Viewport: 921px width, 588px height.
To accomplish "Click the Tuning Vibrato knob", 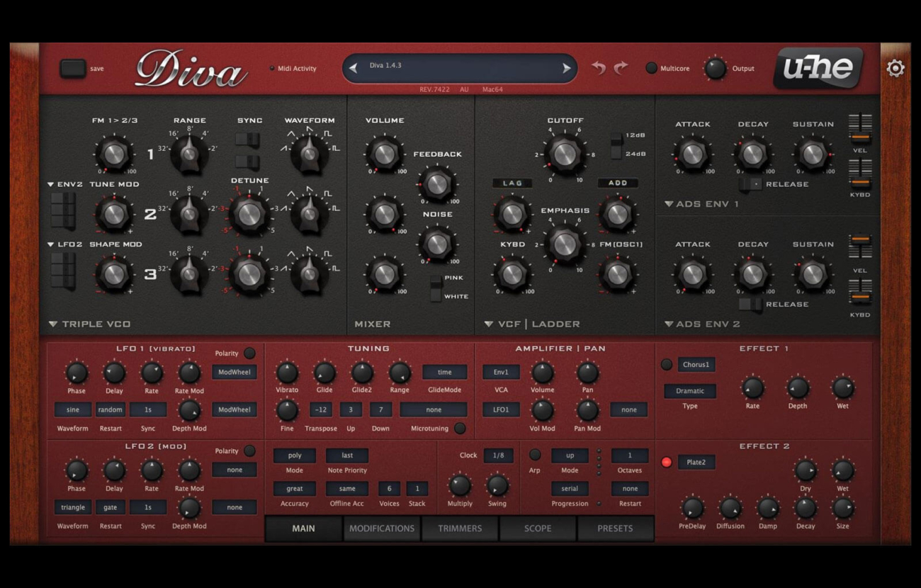I will coord(287,372).
